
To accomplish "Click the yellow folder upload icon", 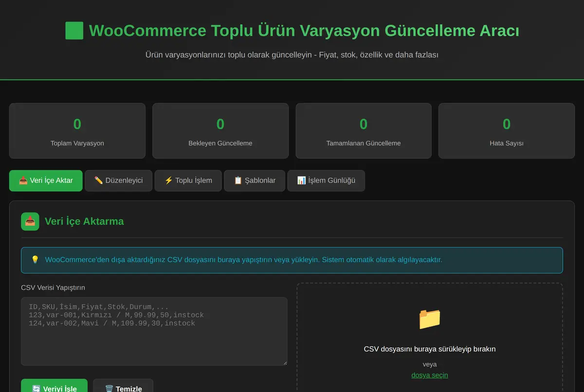I will pos(430,319).
